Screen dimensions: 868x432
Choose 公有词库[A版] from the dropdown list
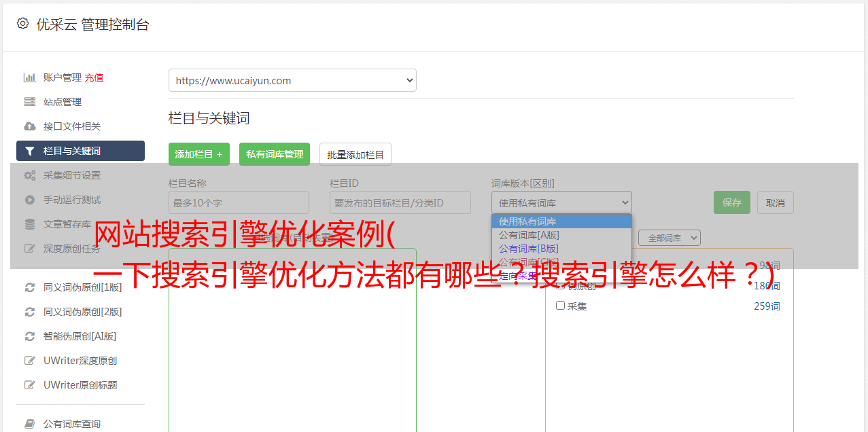point(561,235)
